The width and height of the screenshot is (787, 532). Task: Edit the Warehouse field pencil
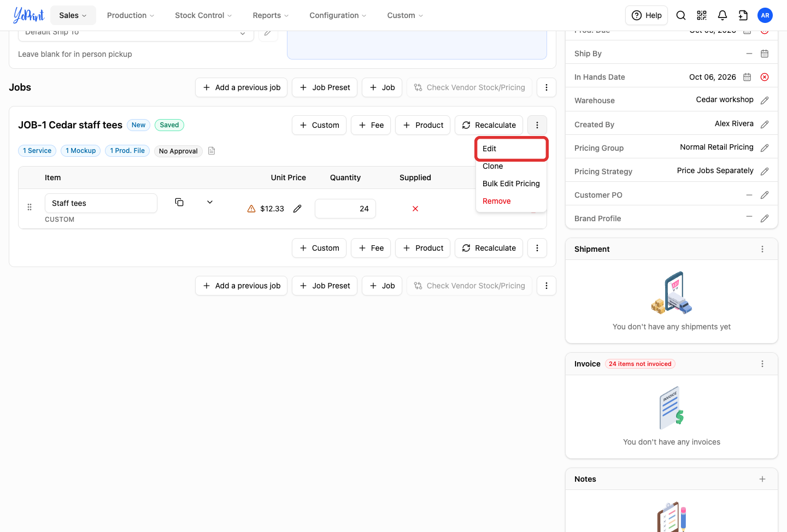click(765, 101)
